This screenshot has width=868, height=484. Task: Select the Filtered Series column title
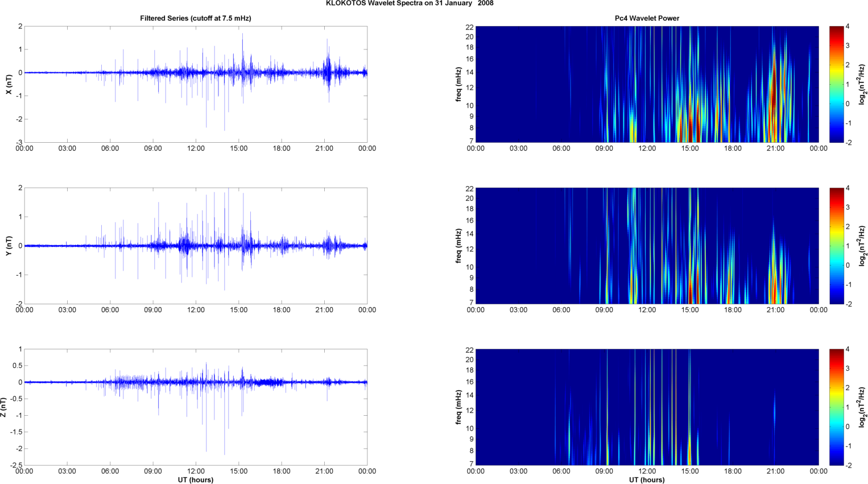click(x=195, y=18)
